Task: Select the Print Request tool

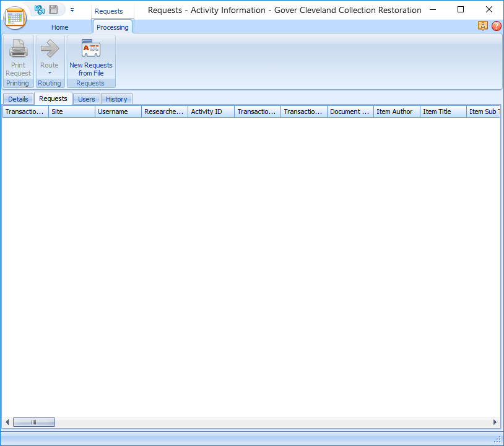Action: [18, 56]
